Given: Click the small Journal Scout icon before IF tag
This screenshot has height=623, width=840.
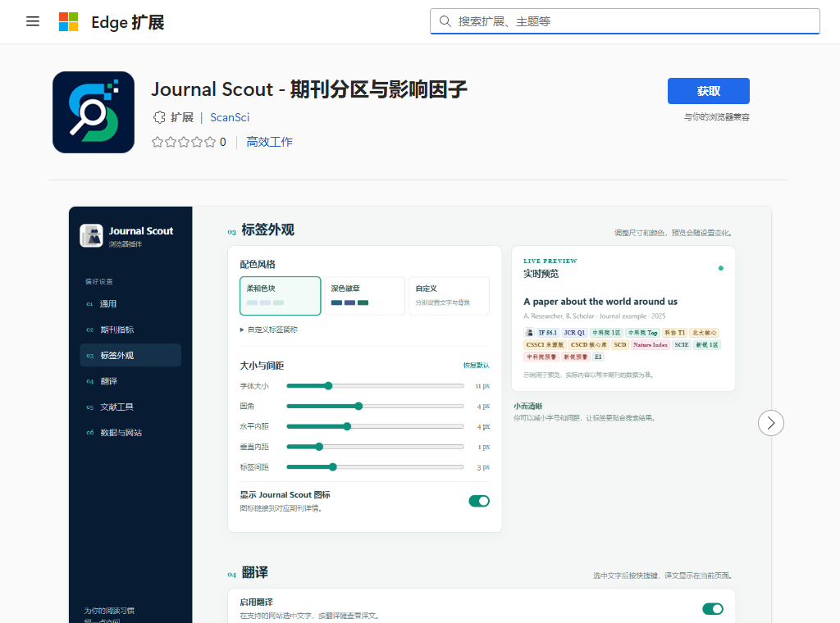Looking at the screenshot, I should (529, 332).
